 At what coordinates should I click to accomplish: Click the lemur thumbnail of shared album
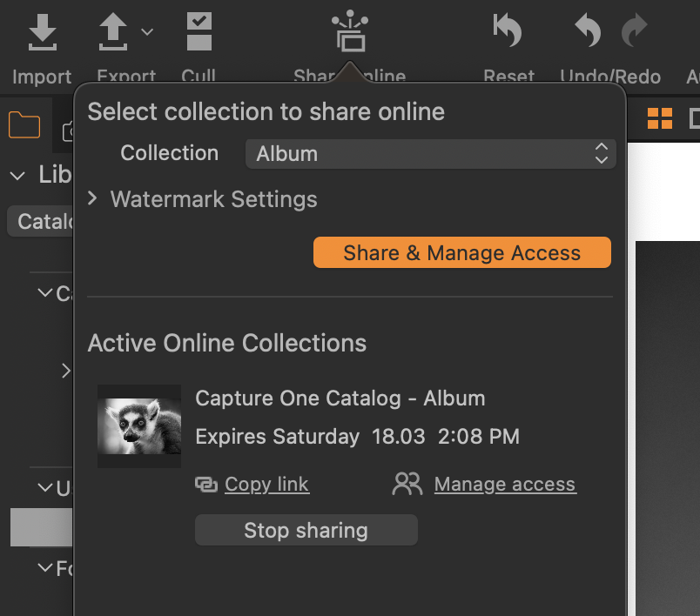(139, 426)
